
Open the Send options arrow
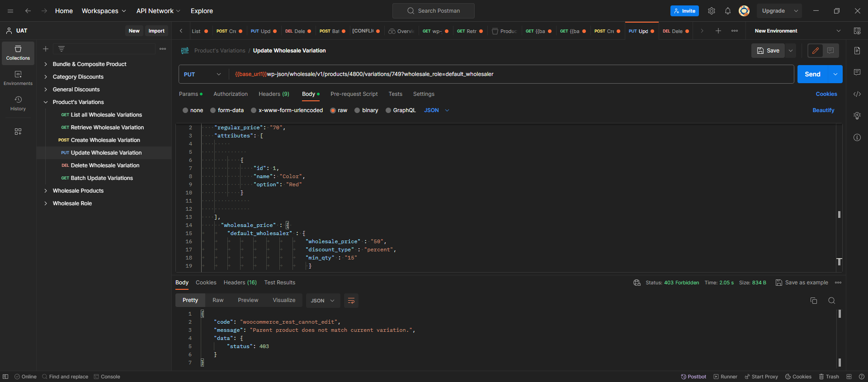(x=835, y=74)
